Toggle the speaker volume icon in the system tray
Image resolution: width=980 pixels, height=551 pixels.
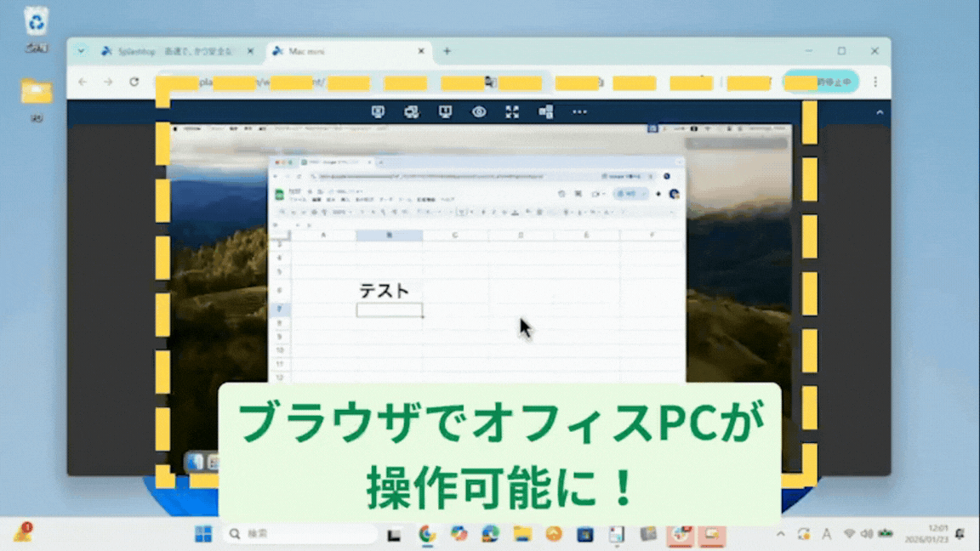coord(868,533)
